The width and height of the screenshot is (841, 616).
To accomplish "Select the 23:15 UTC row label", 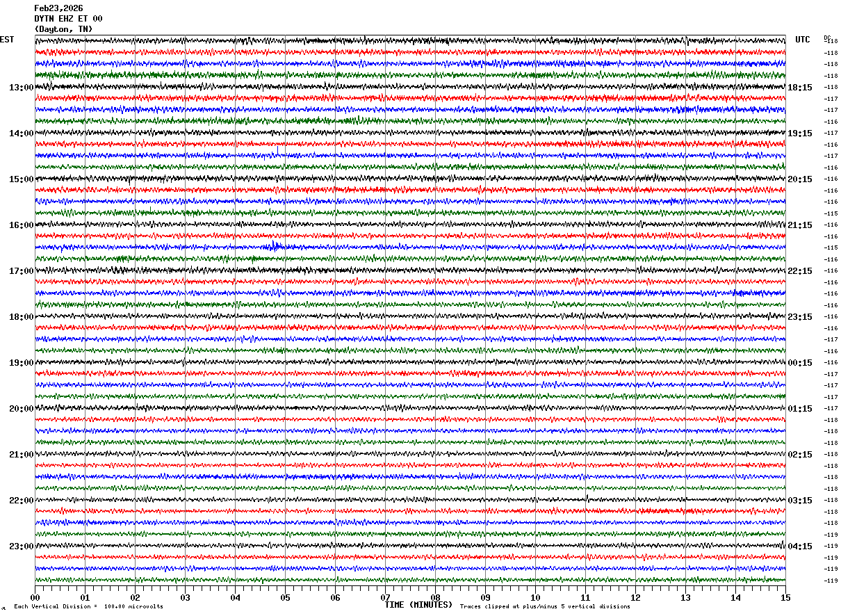I will click(801, 317).
